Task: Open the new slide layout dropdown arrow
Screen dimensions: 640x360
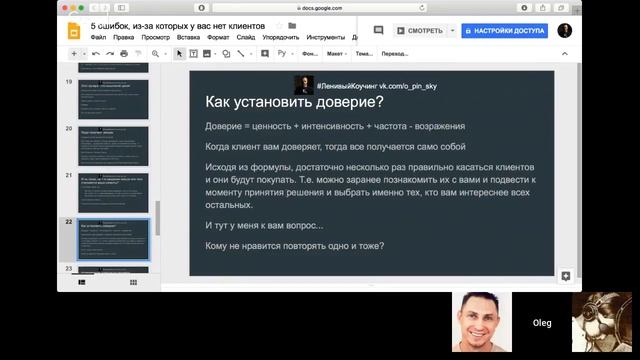Action: click(84, 54)
